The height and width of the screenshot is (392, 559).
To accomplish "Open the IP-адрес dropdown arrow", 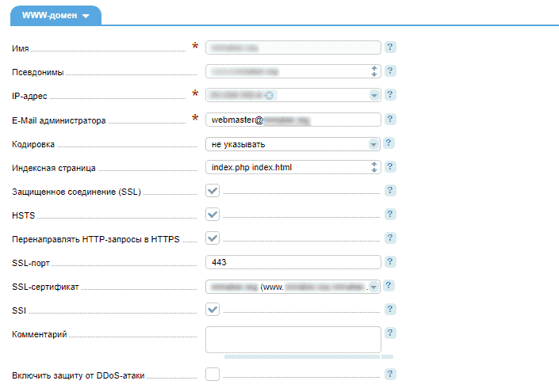I will click(373, 96).
